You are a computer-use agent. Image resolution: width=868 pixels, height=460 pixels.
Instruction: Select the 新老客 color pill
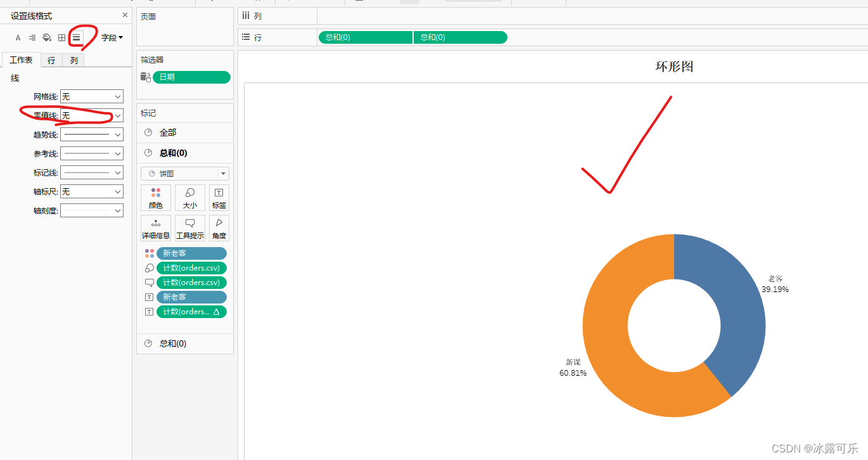coord(191,253)
